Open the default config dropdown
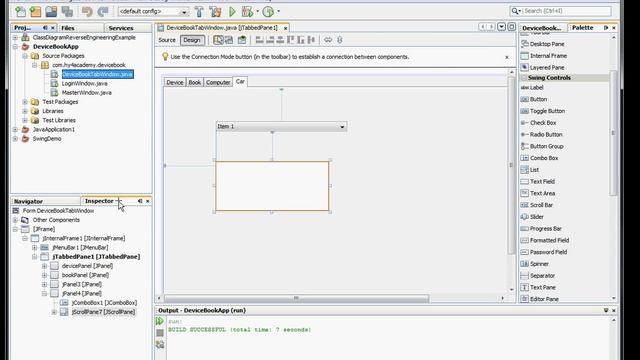The height and width of the screenshot is (360, 640). coord(153,11)
